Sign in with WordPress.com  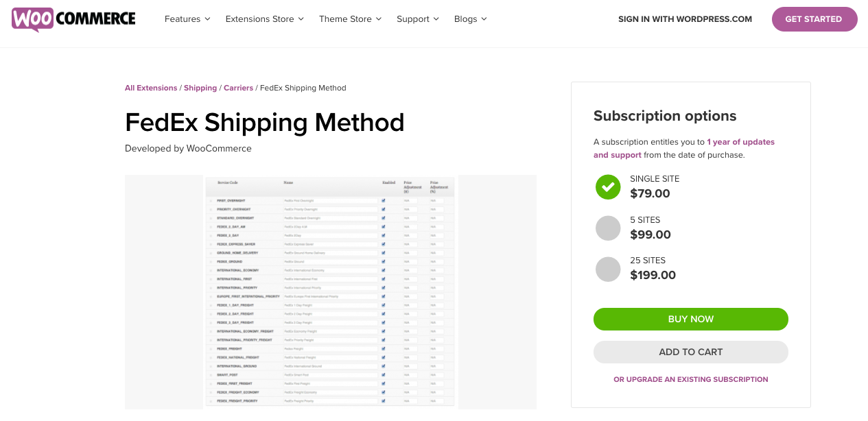pyautogui.click(x=685, y=19)
